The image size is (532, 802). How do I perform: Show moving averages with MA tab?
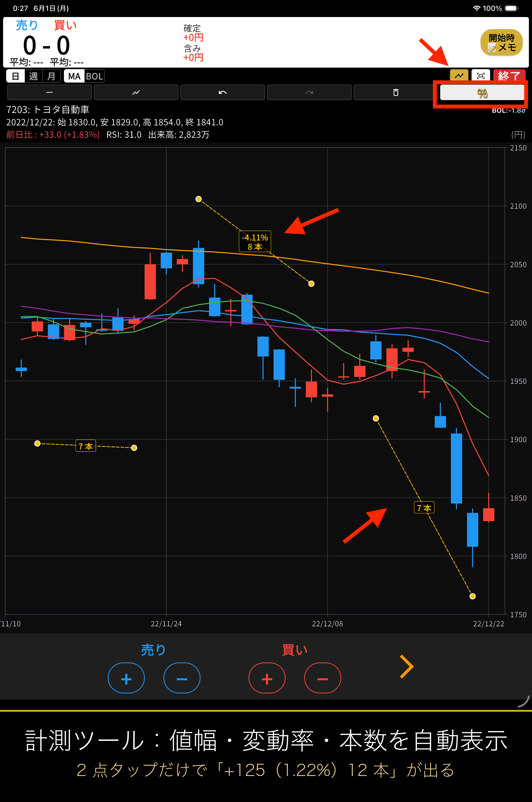pyautogui.click(x=74, y=76)
